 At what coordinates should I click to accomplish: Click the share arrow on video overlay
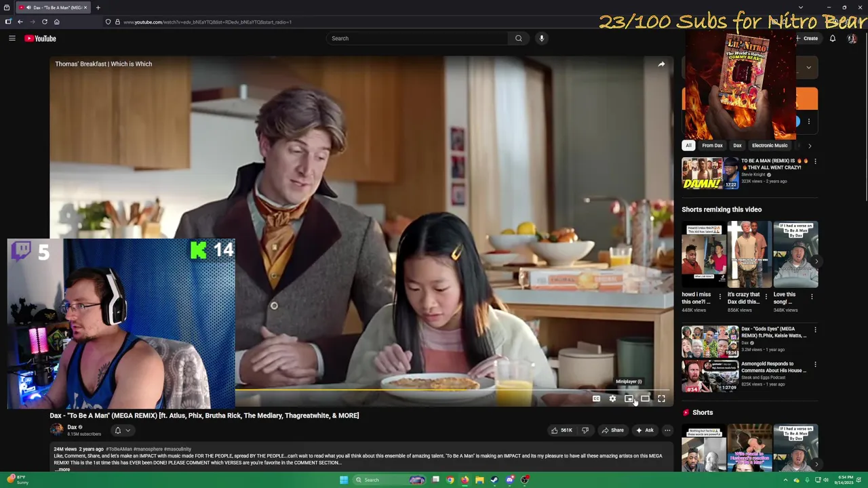pos(661,64)
